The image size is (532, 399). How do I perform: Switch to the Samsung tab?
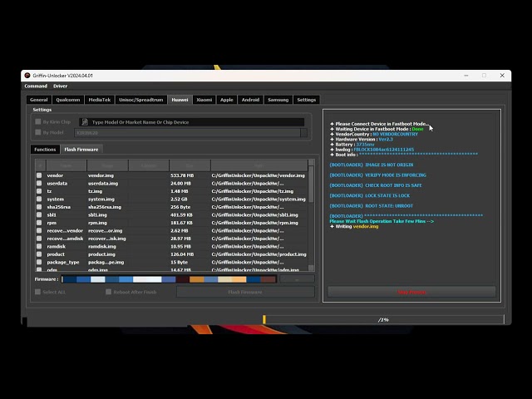pyautogui.click(x=278, y=100)
